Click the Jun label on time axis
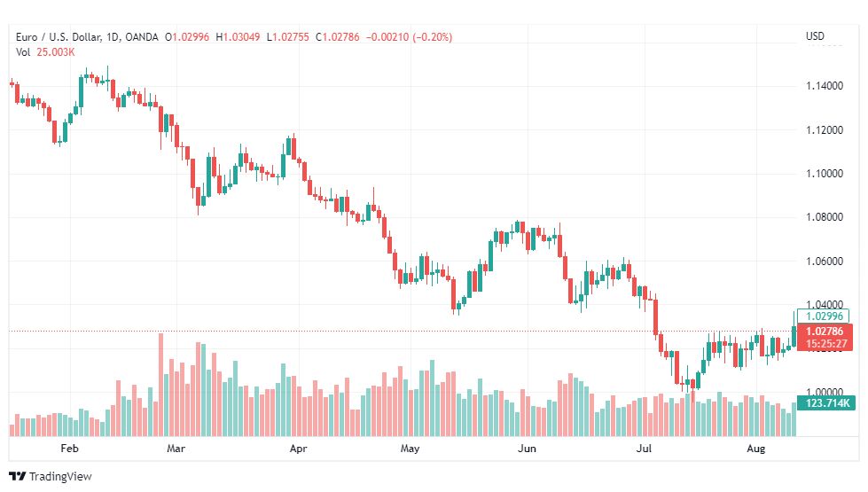868x492 pixels. [527, 449]
